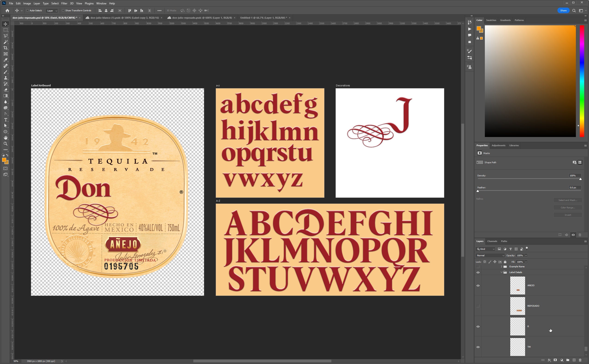589x364 pixels.
Task: Show the REPOSADO layer visibility
Action: pos(478,306)
